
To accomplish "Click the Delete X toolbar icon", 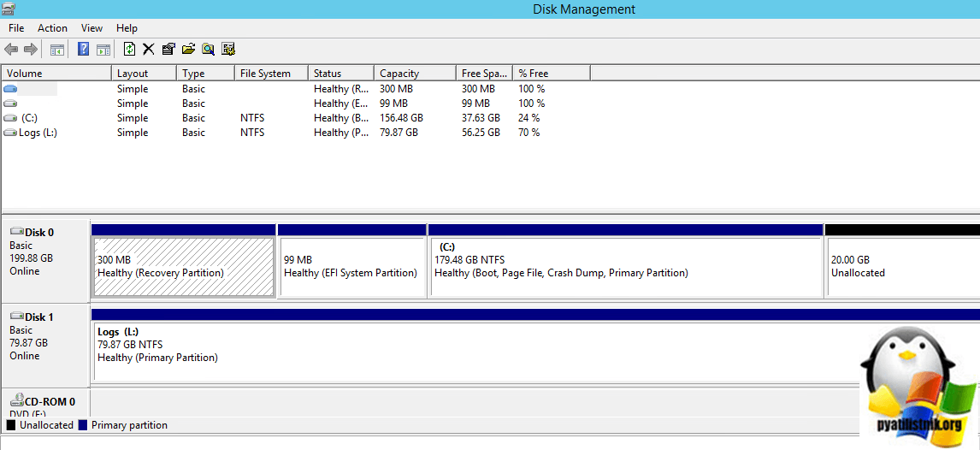I will pyautogui.click(x=149, y=50).
